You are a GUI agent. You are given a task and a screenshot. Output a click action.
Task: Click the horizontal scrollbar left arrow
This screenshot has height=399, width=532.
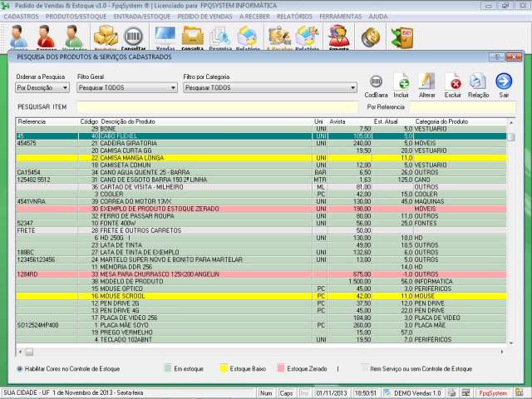click(20, 352)
